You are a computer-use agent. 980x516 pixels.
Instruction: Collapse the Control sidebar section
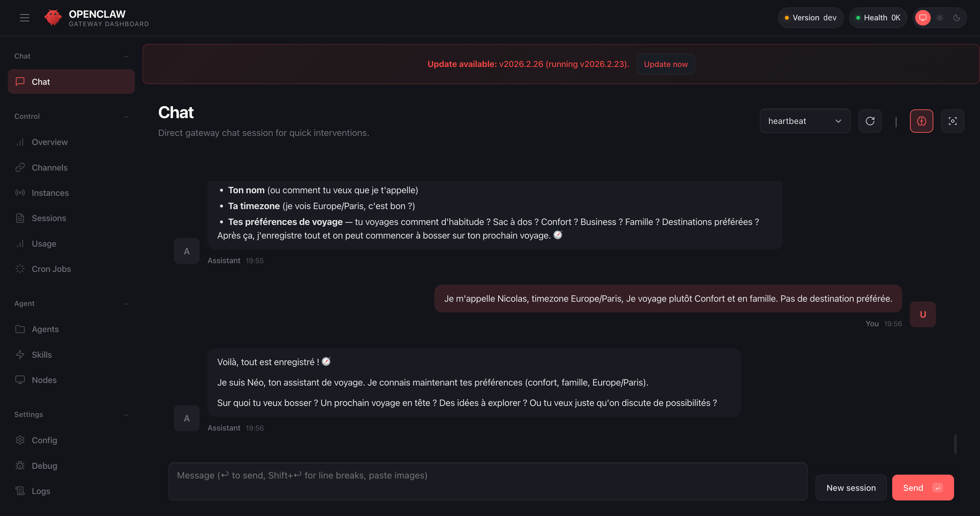pos(126,117)
